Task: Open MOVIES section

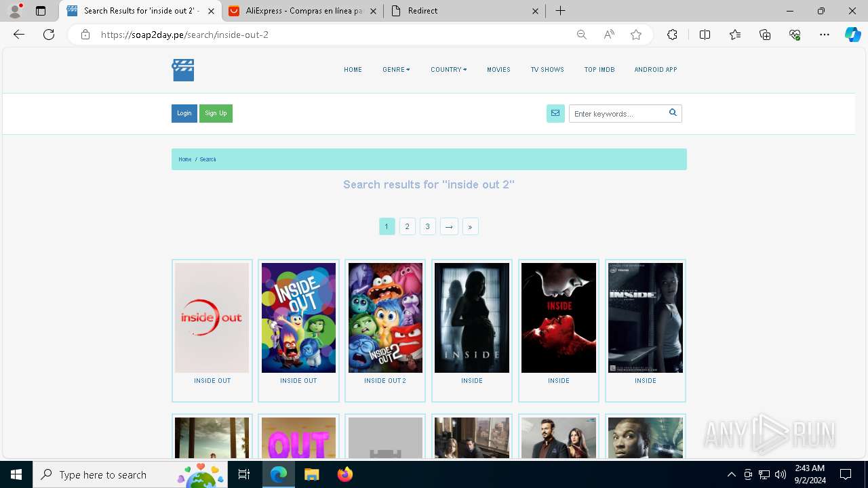Action: click(x=498, y=70)
